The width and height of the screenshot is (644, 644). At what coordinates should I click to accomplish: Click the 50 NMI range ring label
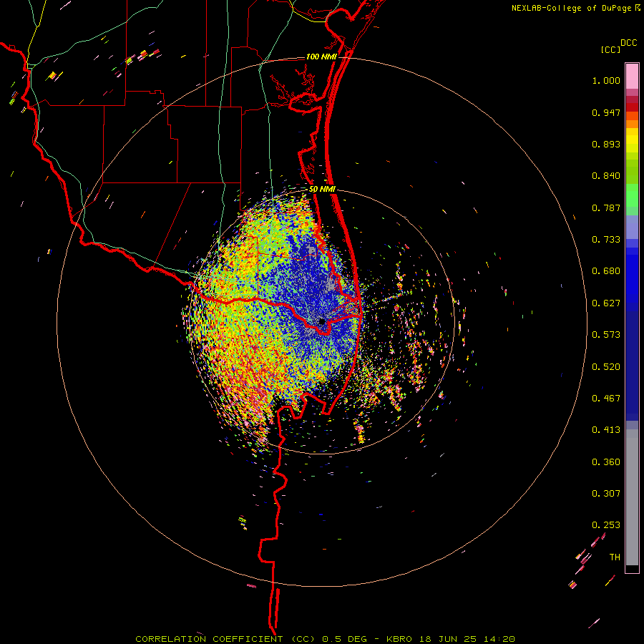point(322,190)
